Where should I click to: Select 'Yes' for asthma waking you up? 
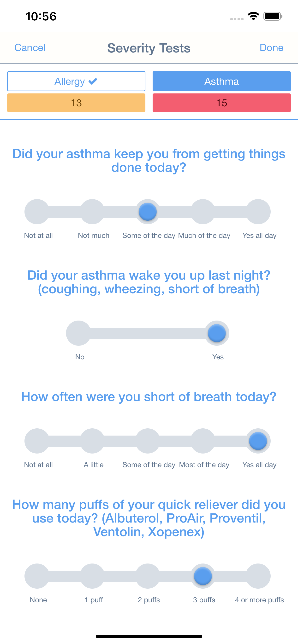tap(217, 333)
